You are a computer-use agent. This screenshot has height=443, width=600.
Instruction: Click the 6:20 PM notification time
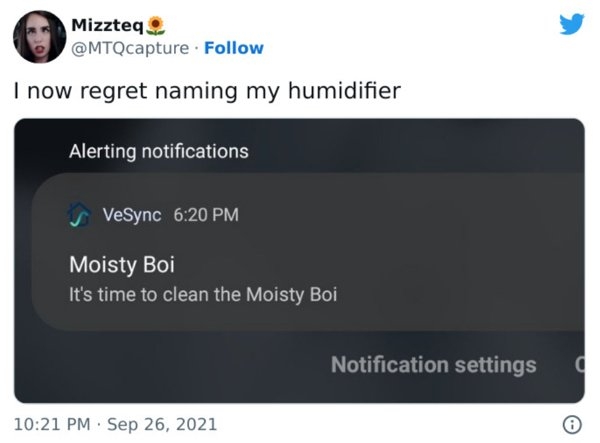pos(206,214)
